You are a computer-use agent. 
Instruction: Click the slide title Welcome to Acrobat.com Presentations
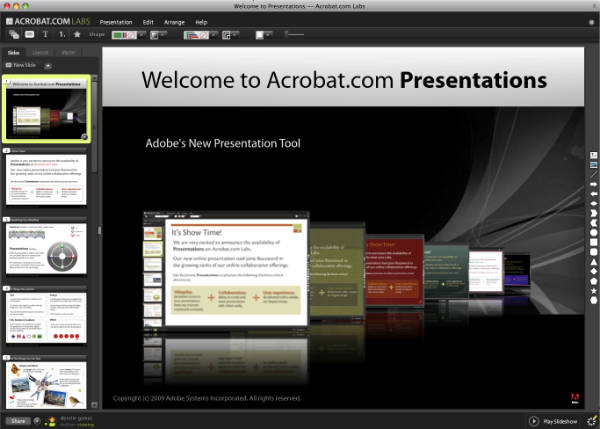coord(344,80)
